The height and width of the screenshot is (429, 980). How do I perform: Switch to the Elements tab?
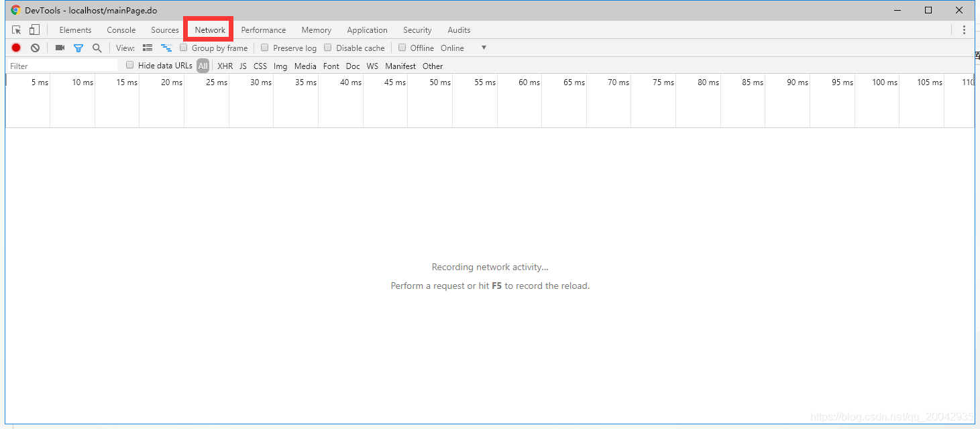[75, 29]
